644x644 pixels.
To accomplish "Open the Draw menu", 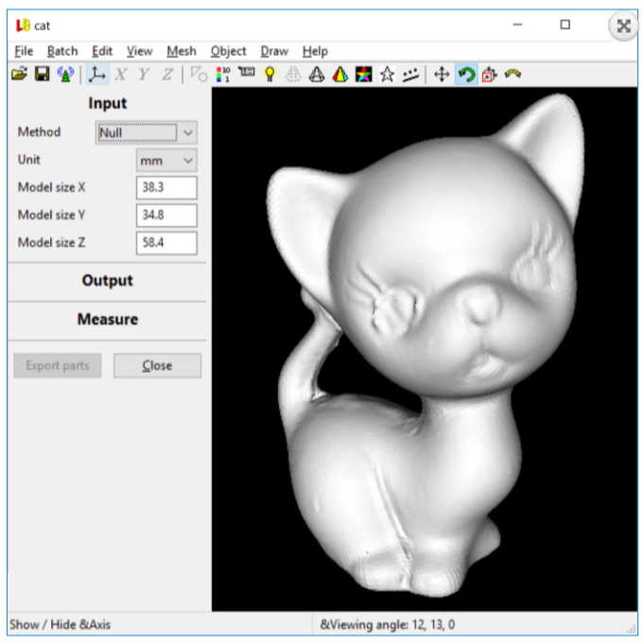I will pyautogui.click(x=274, y=51).
